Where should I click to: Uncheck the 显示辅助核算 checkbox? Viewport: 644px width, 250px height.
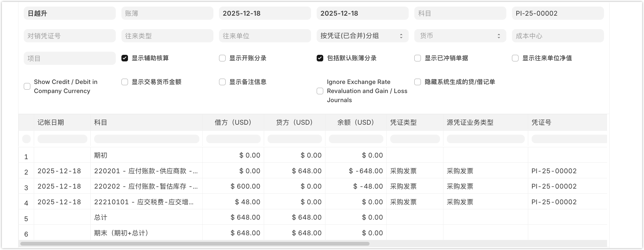click(125, 58)
